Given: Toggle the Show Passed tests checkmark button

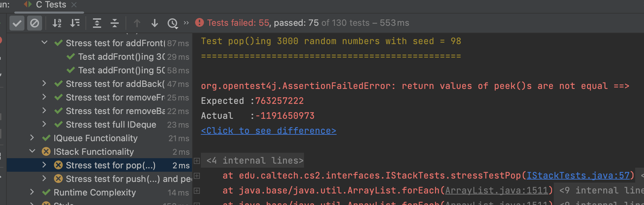Looking at the screenshot, I should [x=17, y=23].
